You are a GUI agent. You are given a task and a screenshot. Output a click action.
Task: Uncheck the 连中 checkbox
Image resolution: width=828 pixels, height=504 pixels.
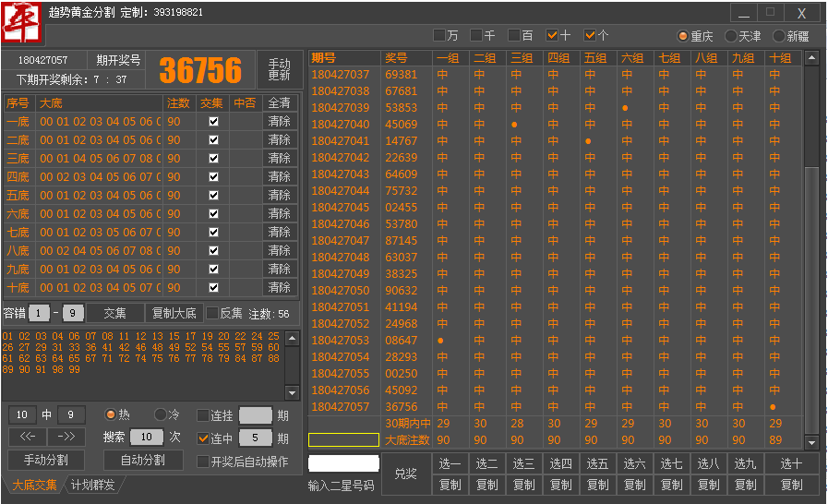click(x=204, y=438)
